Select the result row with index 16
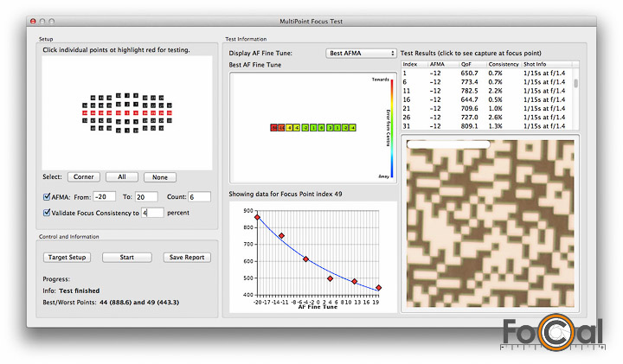Screen dimensions: 623x364 click(487, 99)
